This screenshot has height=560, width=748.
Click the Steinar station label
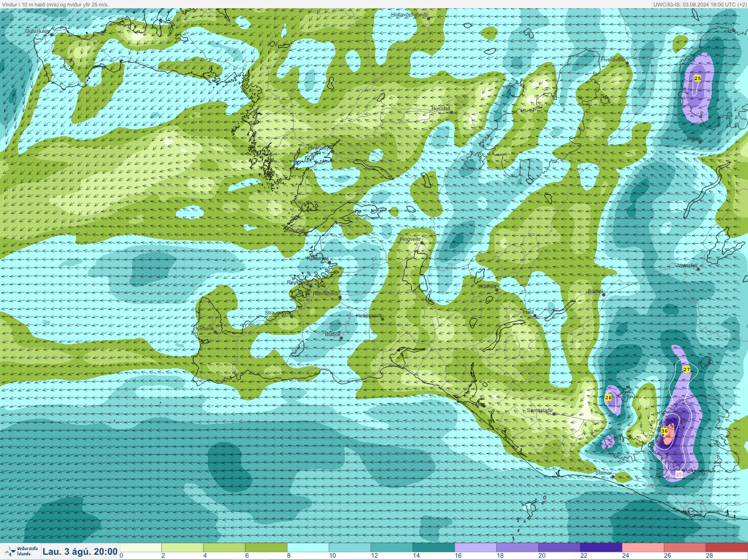(604, 472)
